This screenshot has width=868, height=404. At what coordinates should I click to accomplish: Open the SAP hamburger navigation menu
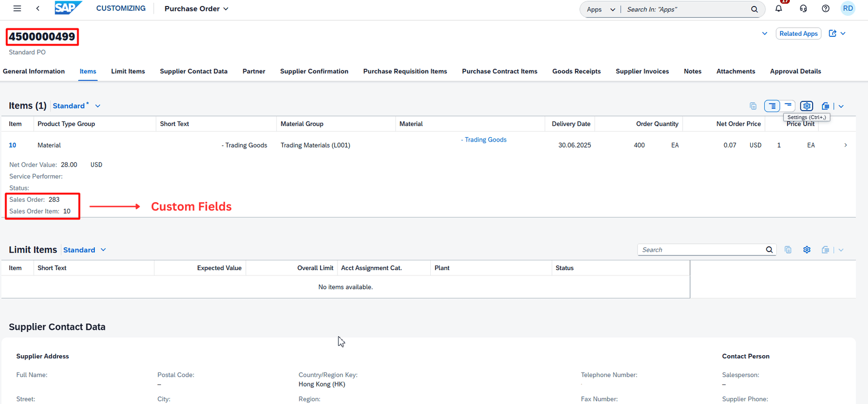pos(17,9)
